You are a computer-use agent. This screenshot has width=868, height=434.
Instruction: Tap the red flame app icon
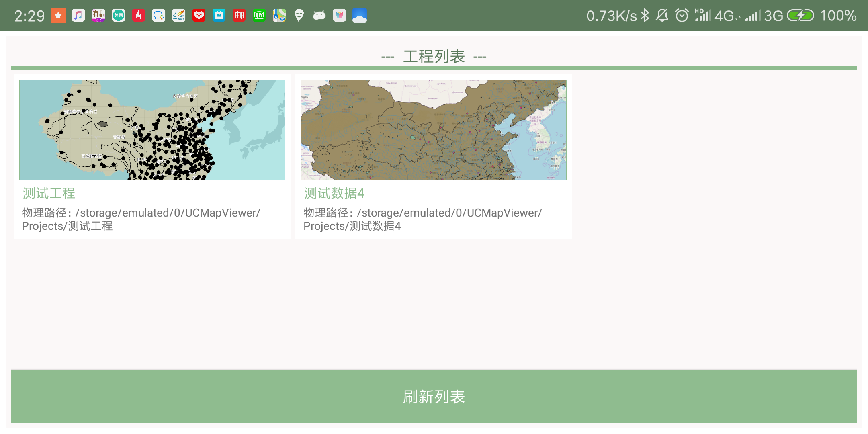[x=139, y=16]
